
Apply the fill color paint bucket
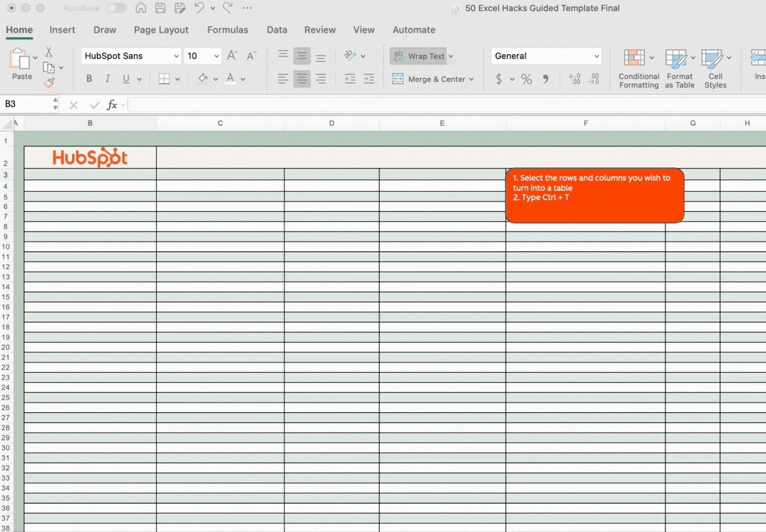pyautogui.click(x=203, y=79)
